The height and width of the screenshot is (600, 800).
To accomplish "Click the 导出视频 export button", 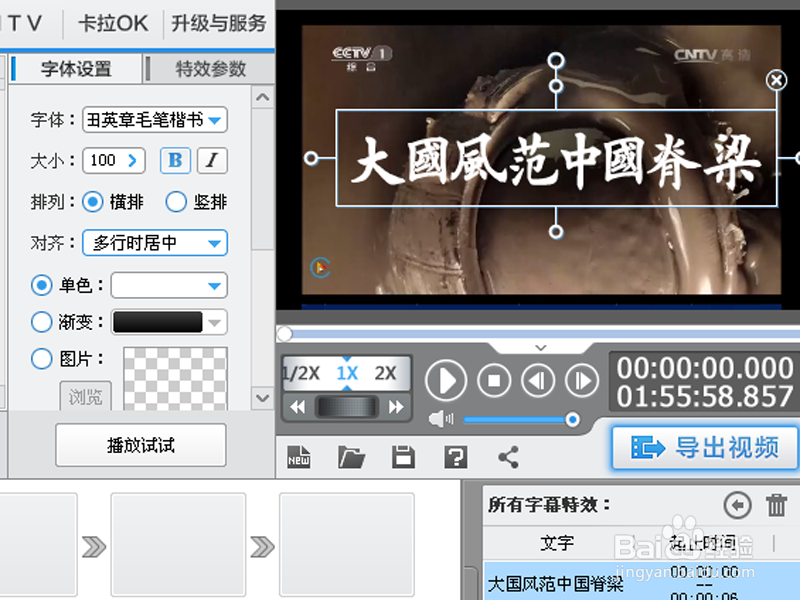I will point(705,448).
